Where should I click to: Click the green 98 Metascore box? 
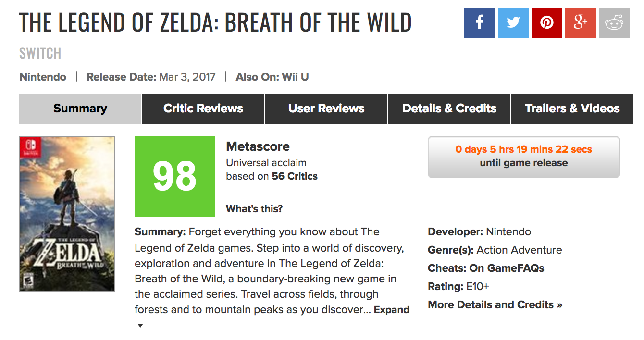[175, 176]
